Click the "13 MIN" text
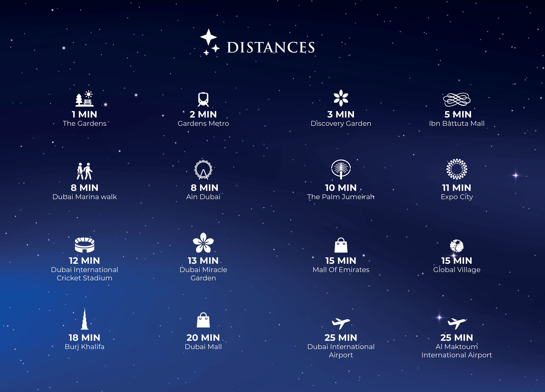This screenshot has height=392, width=545. tap(203, 261)
